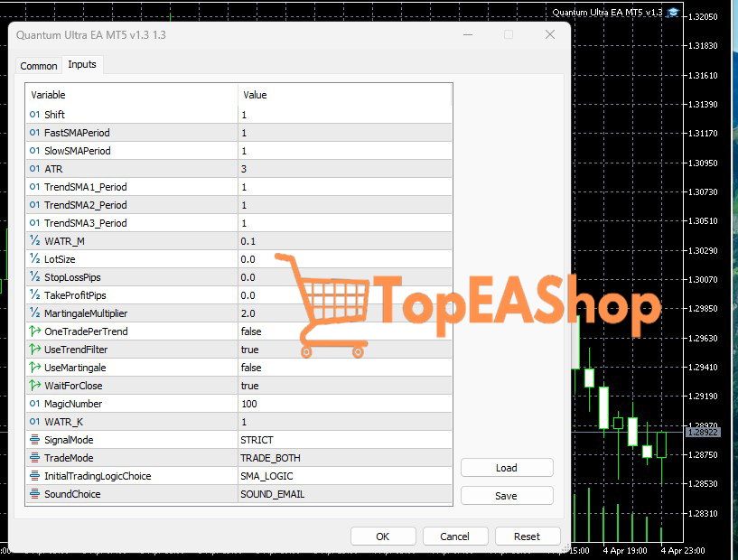Click the enum icon beside SignalMode

[35, 440]
